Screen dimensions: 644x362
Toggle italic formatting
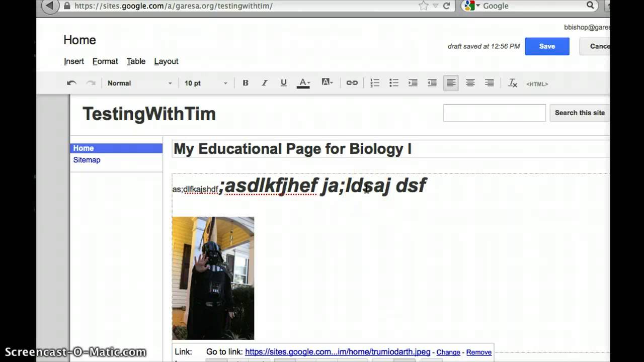[x=265, y=83]
